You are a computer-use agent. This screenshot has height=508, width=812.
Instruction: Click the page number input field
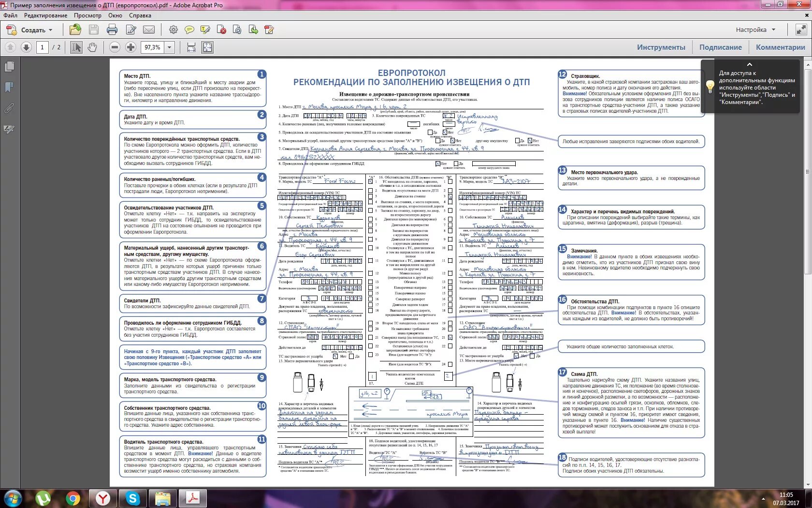coord(43,47)
